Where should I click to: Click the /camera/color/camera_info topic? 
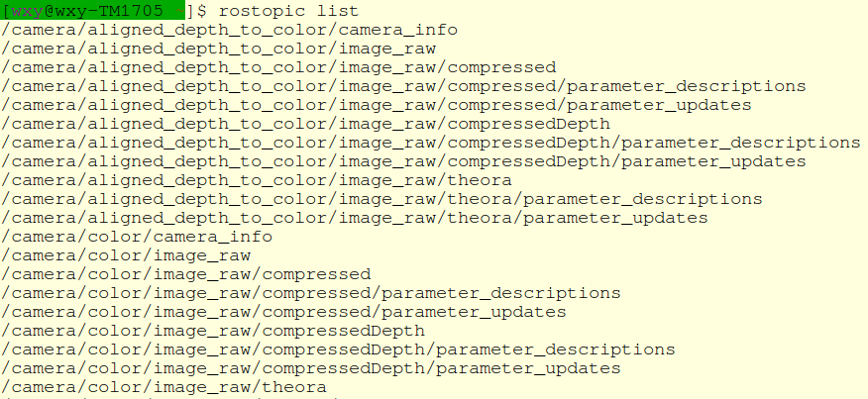point(138,237)
